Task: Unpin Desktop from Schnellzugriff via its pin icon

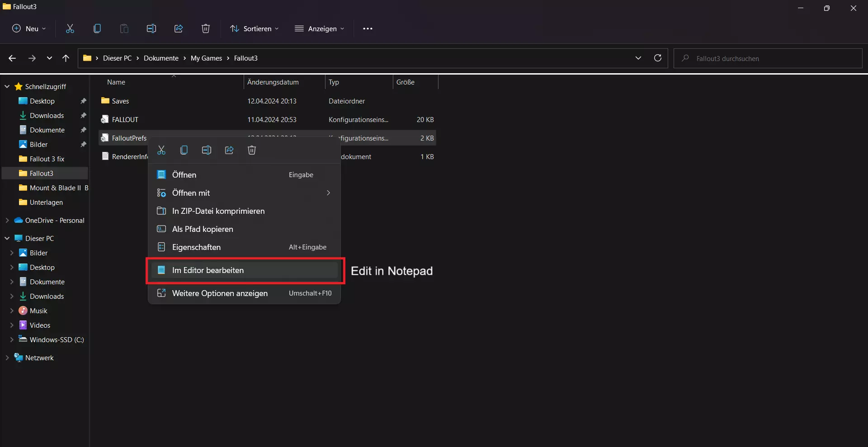Action: pyautogui.click(x=83, y=101)
